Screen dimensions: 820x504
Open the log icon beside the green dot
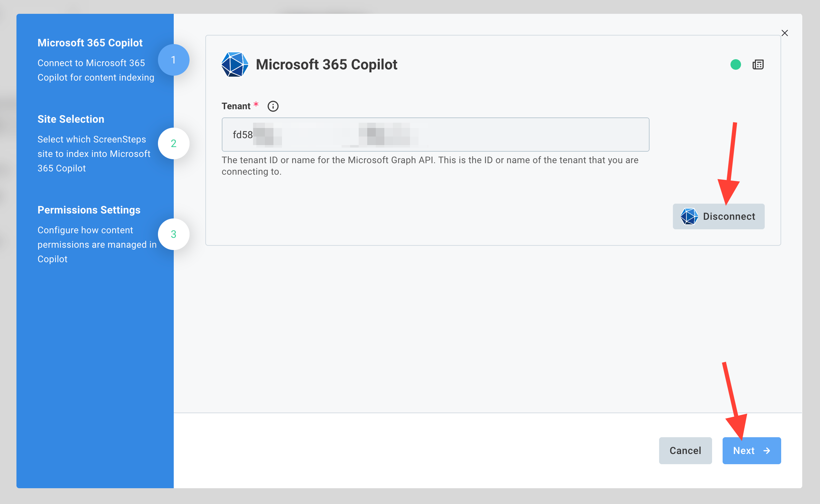click(758, 64)
